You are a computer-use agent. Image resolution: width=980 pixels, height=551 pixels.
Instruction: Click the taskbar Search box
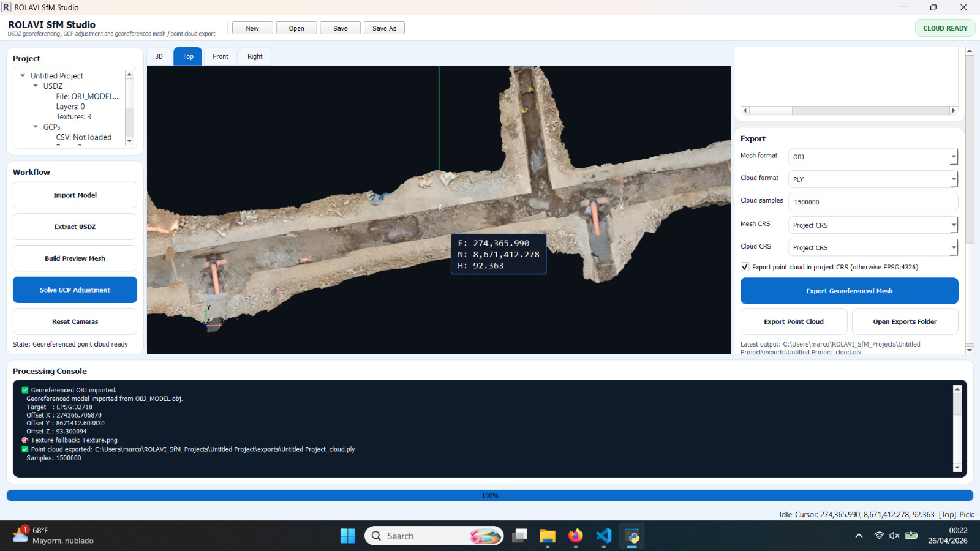(x=434, y=536)
